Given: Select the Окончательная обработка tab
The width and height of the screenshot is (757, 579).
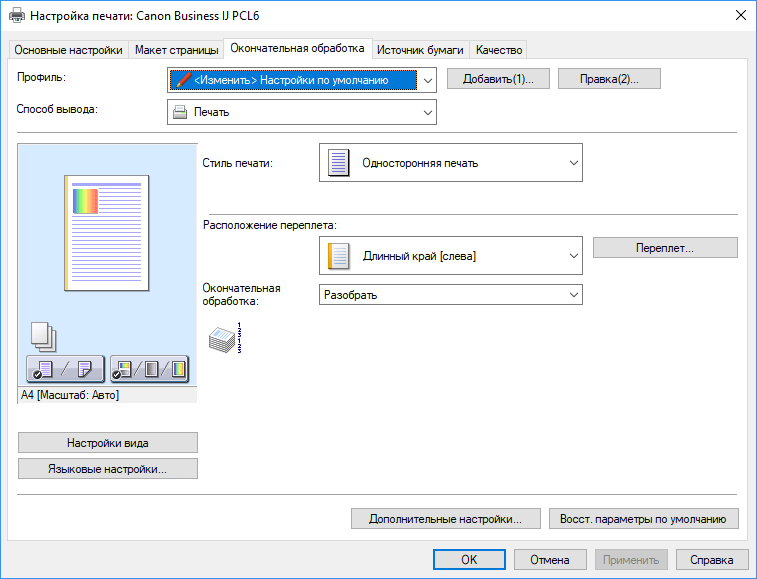Looking at the screenshot, I should pyautogui.click(x=297, y=48).
